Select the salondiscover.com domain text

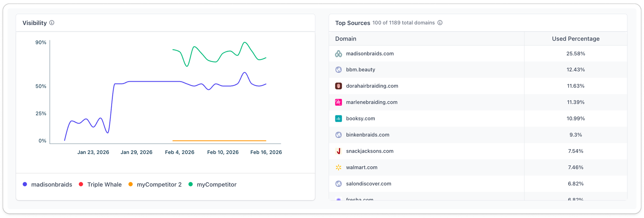tap(369, 184)
